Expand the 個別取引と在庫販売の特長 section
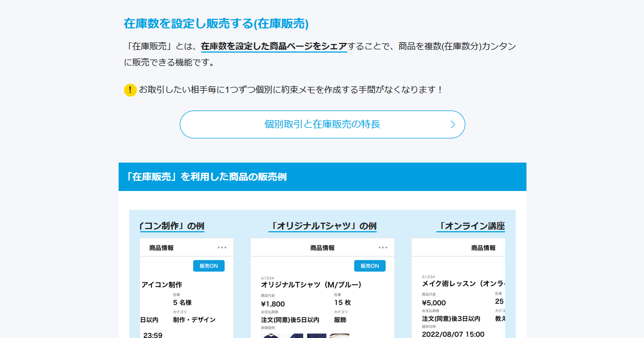 tap(323, 124)
